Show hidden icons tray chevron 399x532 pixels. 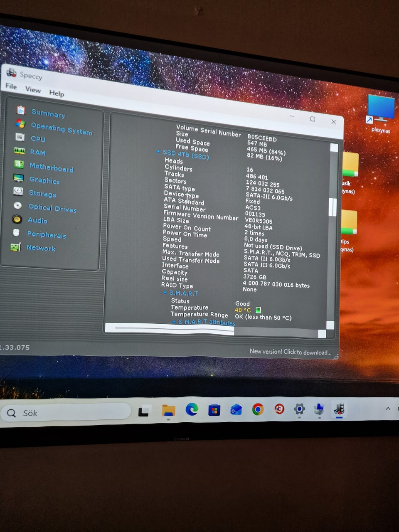pos(388,409)
